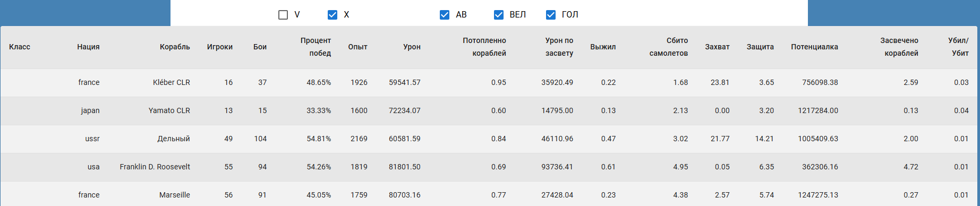This screenshot has width=980, height=206.
Task: Toggle the АВ class checkbox
Action: [445, 15]
